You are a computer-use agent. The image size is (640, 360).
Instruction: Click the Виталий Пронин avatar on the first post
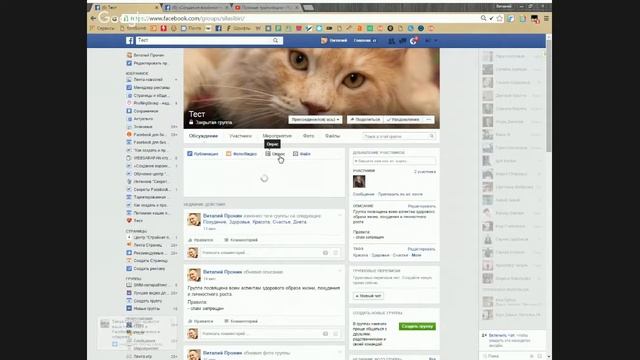click(x=194, y=220)
